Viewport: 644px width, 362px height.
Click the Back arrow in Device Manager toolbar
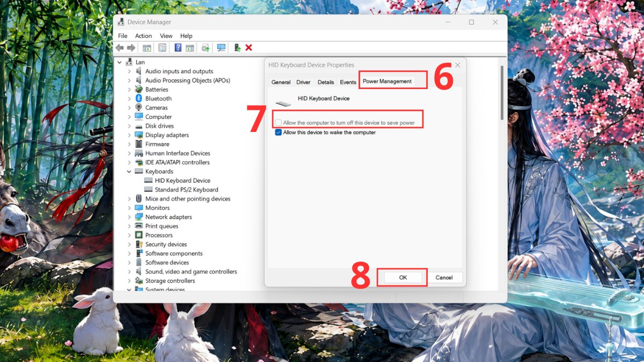point(120,48)
